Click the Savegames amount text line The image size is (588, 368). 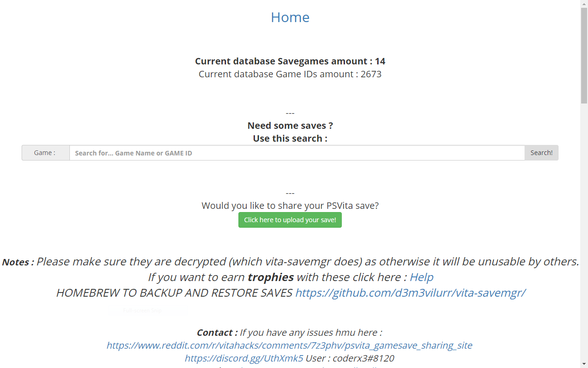coord(290,61)
